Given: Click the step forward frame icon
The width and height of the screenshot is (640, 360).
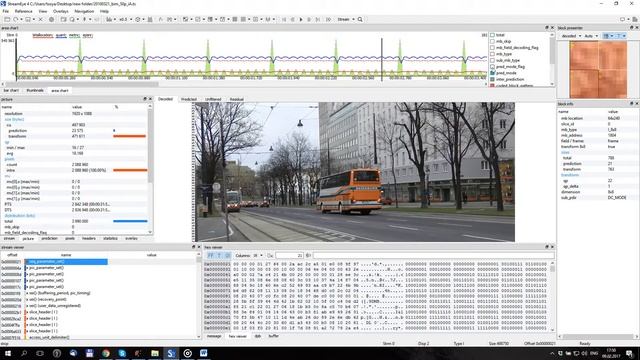Looking at the screenshot, I should coord(309,19).
